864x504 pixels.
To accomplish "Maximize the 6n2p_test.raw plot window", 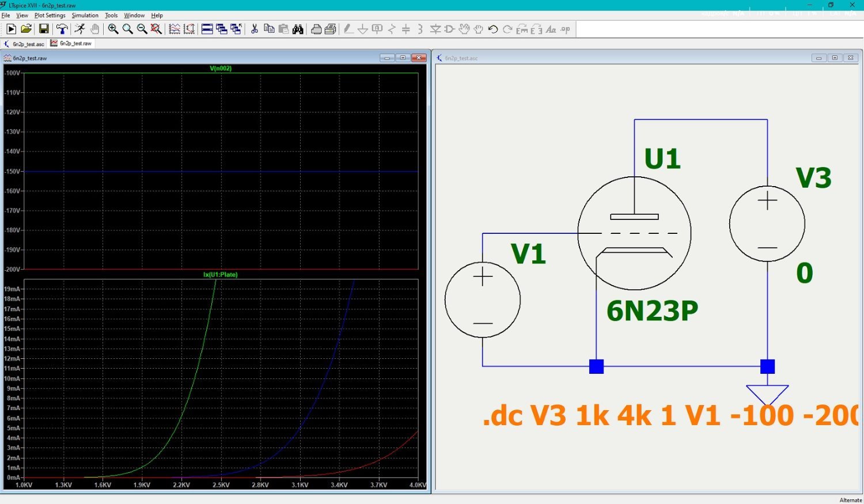I will click(x=403, y=58).
